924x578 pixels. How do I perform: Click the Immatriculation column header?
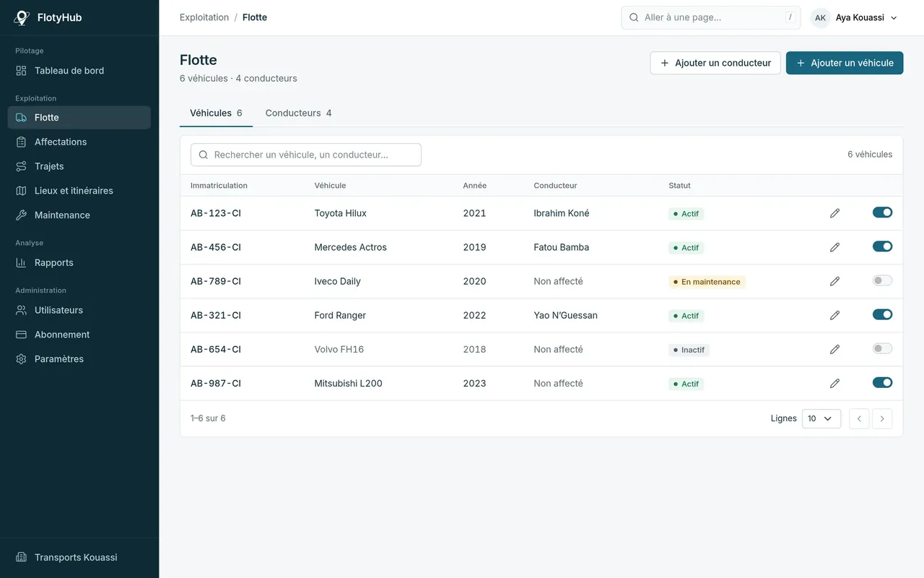pyautogui.click(x=219, y=186)
